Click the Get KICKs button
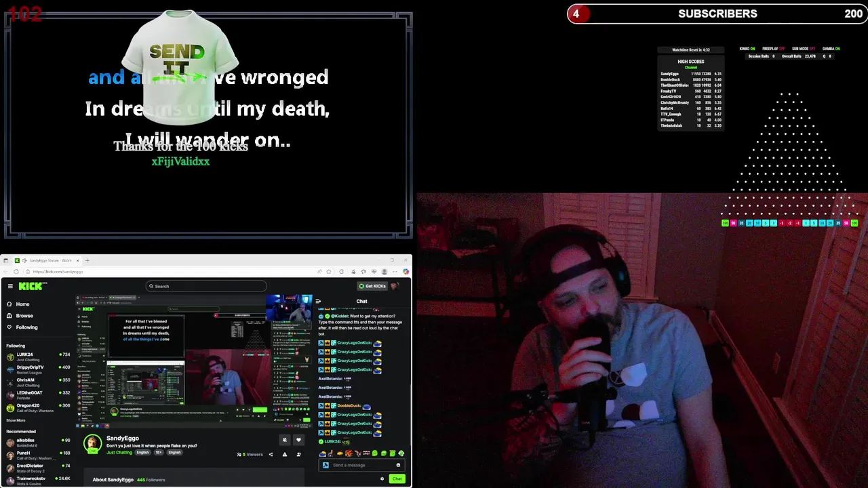 372,286
